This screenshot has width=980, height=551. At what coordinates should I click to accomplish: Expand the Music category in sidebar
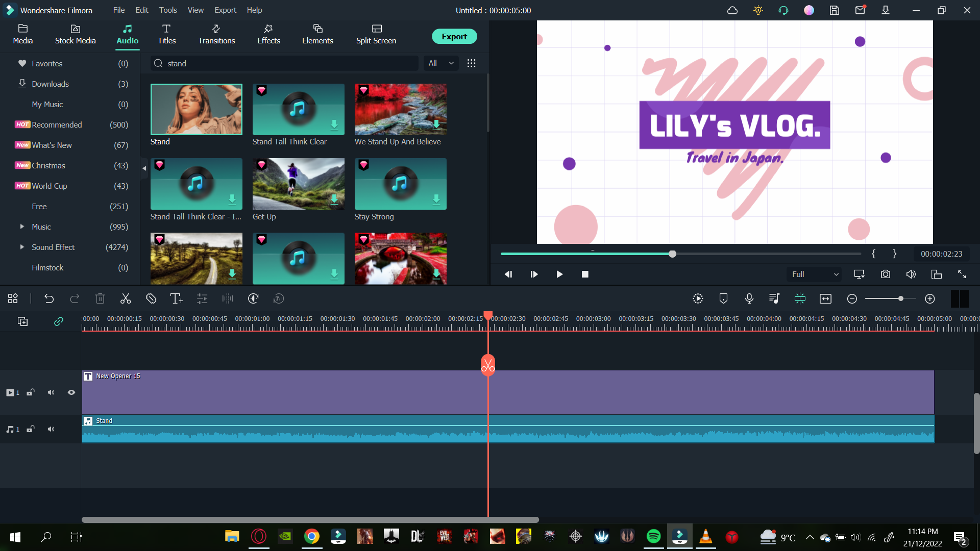tap(21, 227)
